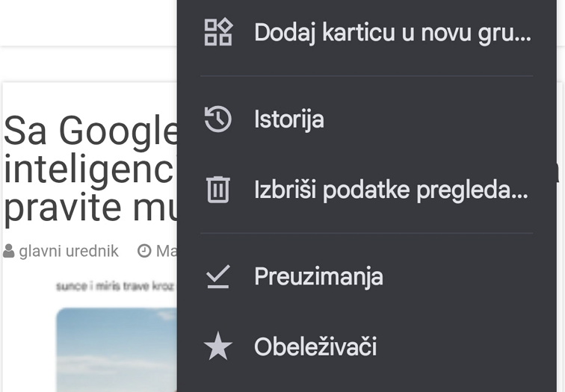Click the trash can icon
This screenshot has width=565, height=392.
point(218,190)
